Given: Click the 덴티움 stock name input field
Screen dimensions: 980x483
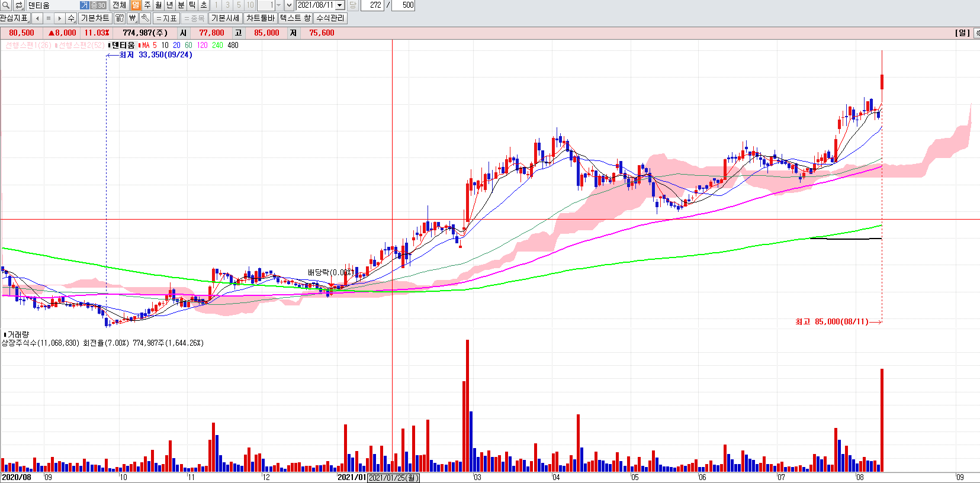Looking at the screenshot, I should (53, 5).
